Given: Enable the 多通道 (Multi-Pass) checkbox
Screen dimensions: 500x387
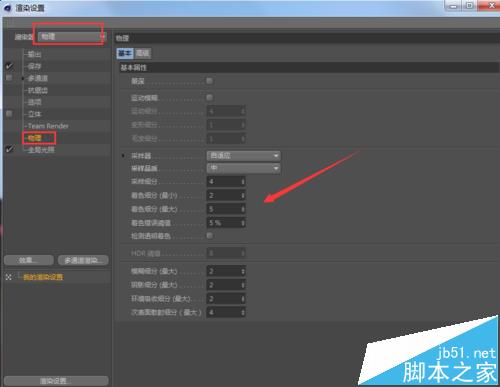Looking at the screenshot, I should pos(9,78).
